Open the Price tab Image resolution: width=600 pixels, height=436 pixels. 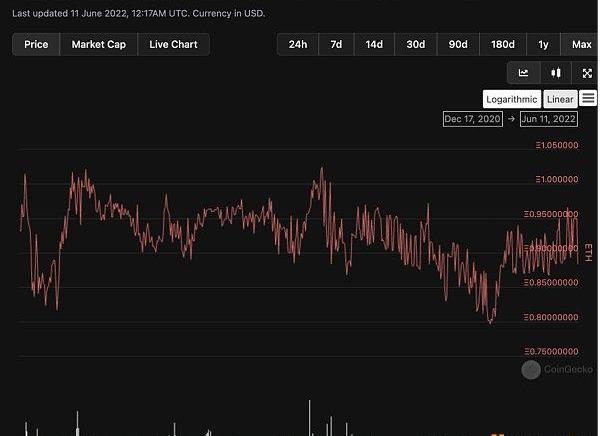point(36,45)
